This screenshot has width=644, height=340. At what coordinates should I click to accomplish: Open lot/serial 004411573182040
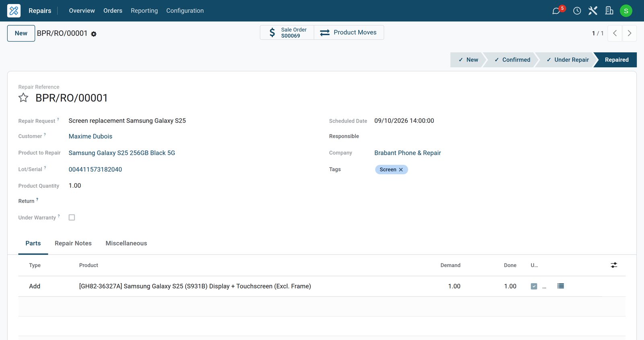(95, 170)
